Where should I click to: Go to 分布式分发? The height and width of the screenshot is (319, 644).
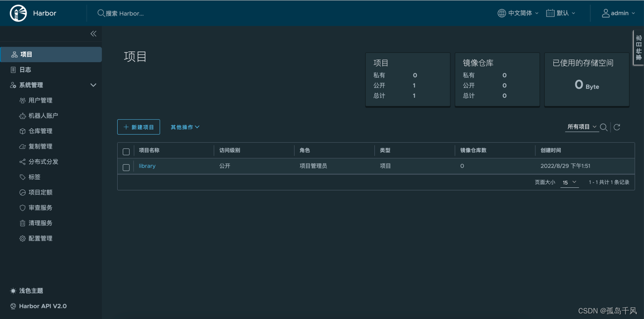coord(43,162)
